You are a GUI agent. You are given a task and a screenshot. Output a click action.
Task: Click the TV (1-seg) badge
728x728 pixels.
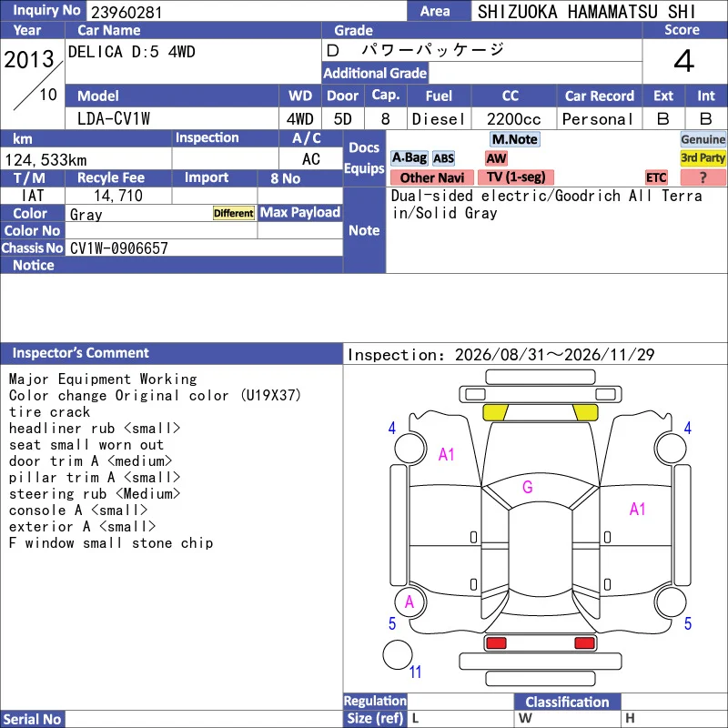(515, 177)
